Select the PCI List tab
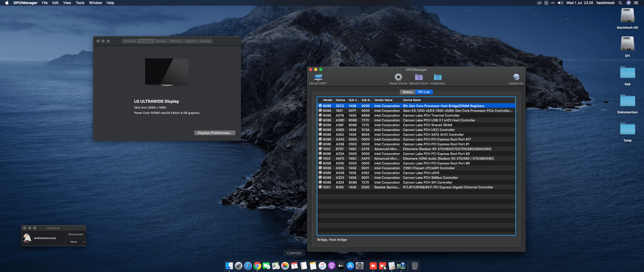This screenshot has height=272, width=644. pos(424,92)
